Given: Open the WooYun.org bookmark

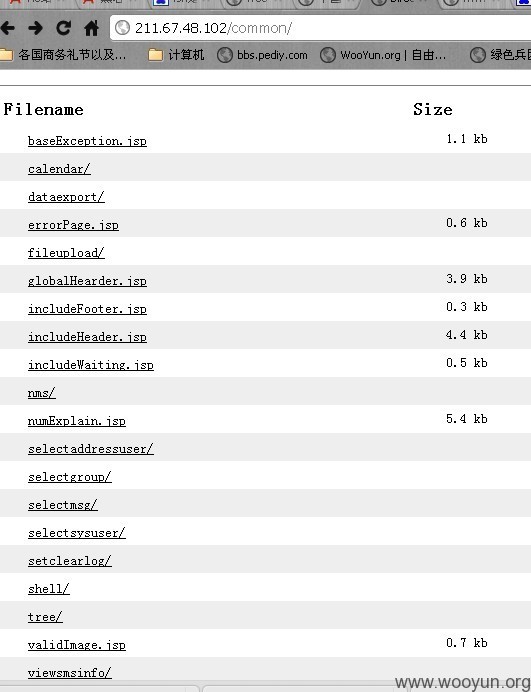Looking at the screenshot, I should tap(383, 55).
